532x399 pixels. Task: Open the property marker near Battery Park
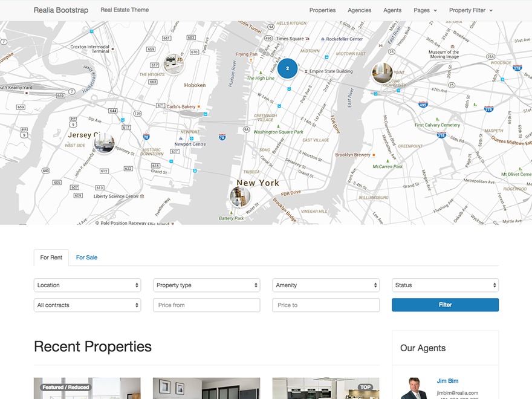[240, 196]
